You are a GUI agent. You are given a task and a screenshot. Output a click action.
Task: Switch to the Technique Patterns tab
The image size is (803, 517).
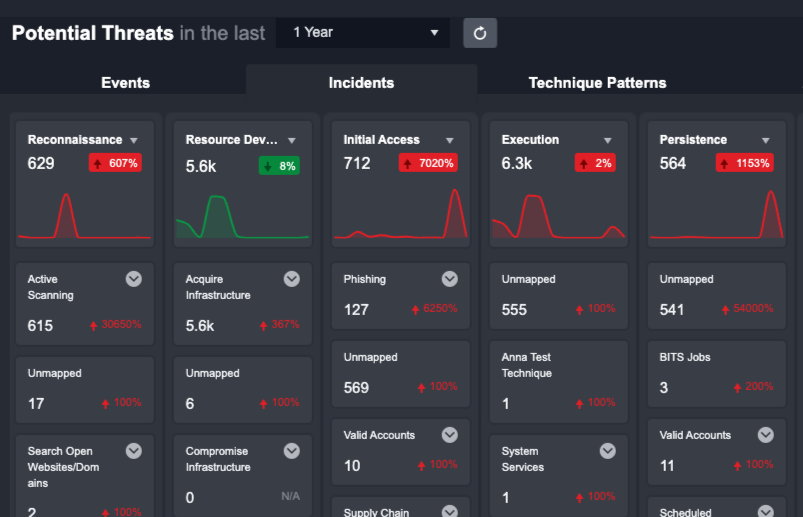597,83
